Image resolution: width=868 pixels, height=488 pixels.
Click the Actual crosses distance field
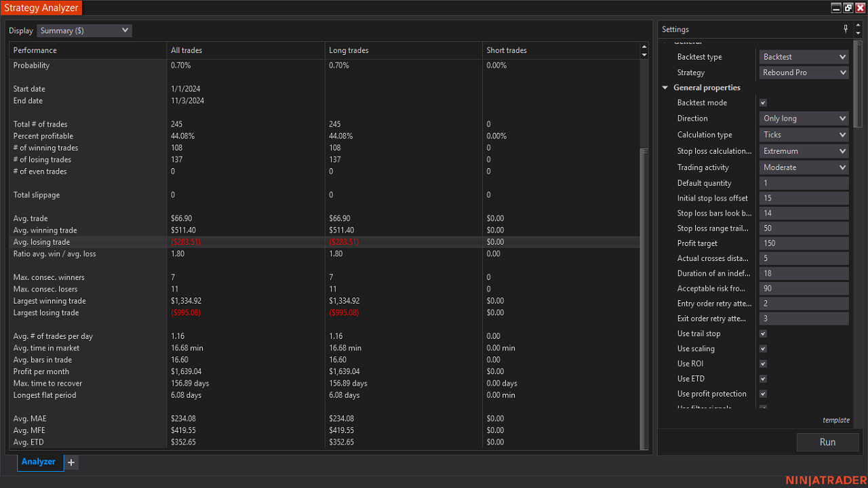pos(804,258)
